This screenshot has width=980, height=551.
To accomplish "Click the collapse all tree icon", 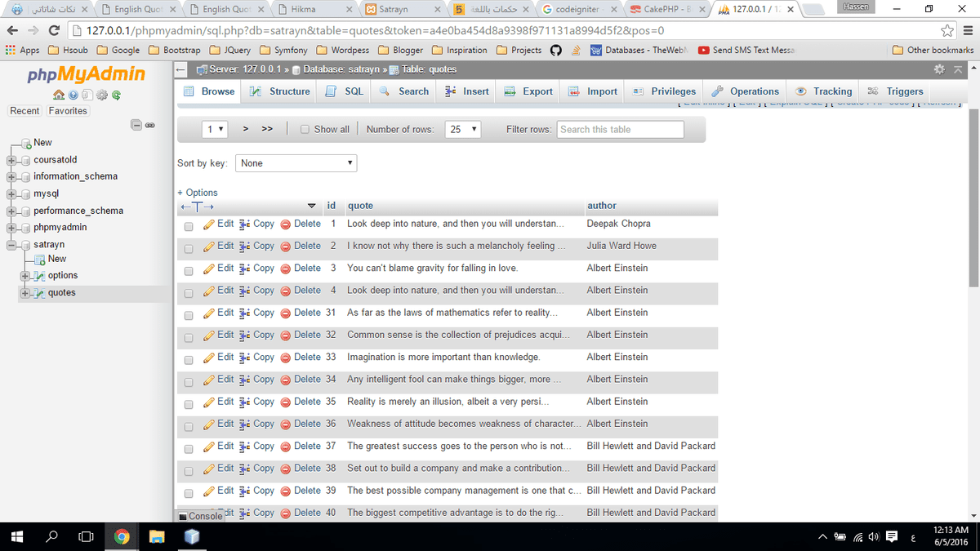I will pos(137,125).
